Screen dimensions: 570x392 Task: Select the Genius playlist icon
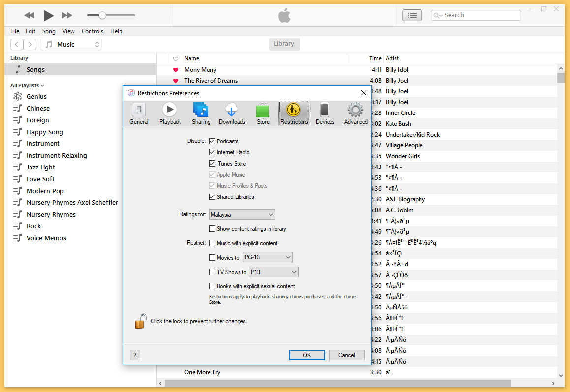coord(17,96)
